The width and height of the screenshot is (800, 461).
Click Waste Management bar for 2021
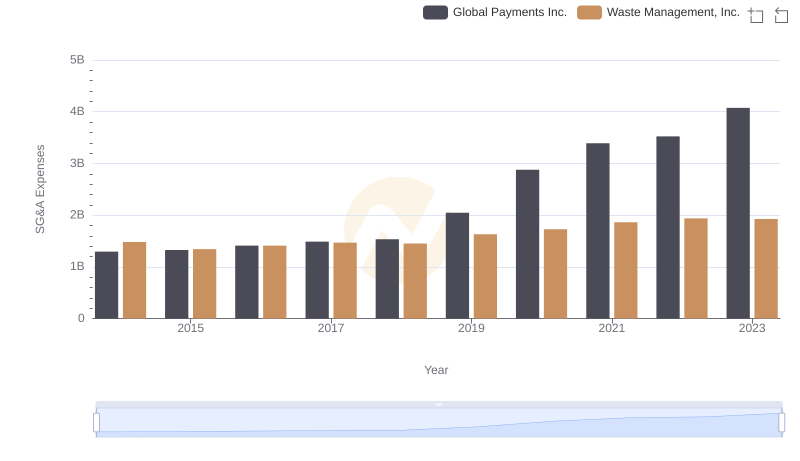[x=626, y=270]
